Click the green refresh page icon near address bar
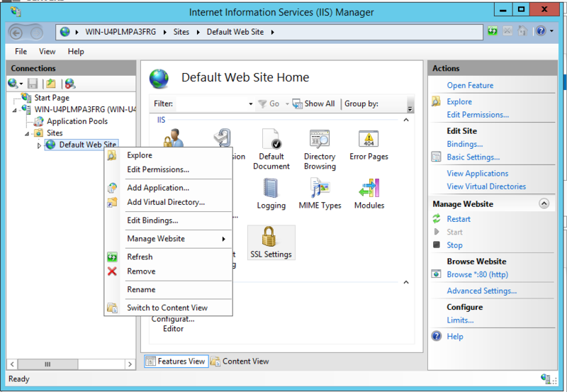The image size is (567, 392). [493, 31]
